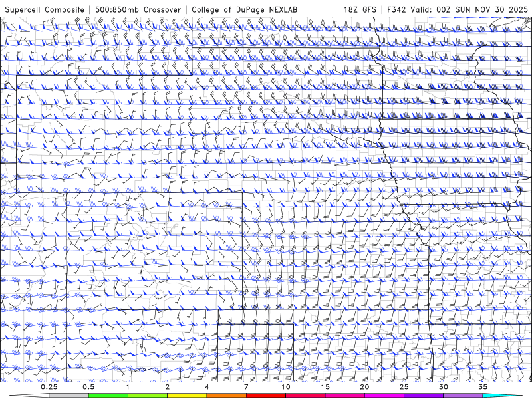Select the hot pink color bar segment
Screen dimensions: 532x399
[x=344, y=396]
